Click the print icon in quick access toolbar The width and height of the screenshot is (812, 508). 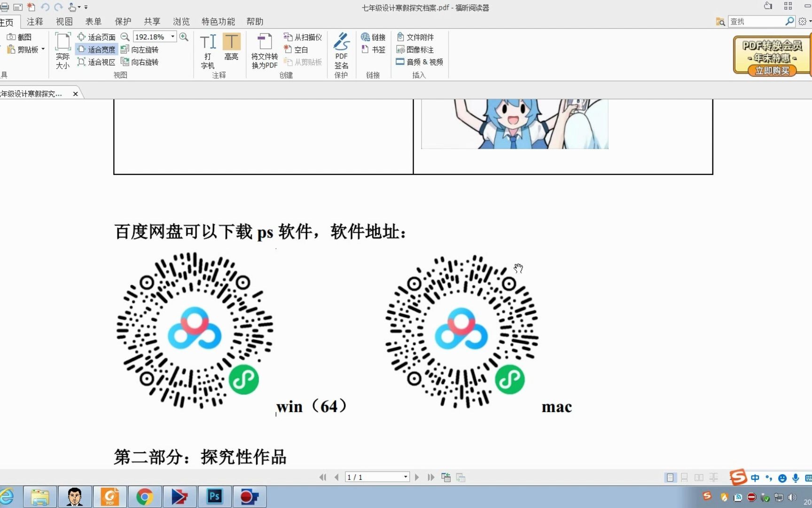4,7
